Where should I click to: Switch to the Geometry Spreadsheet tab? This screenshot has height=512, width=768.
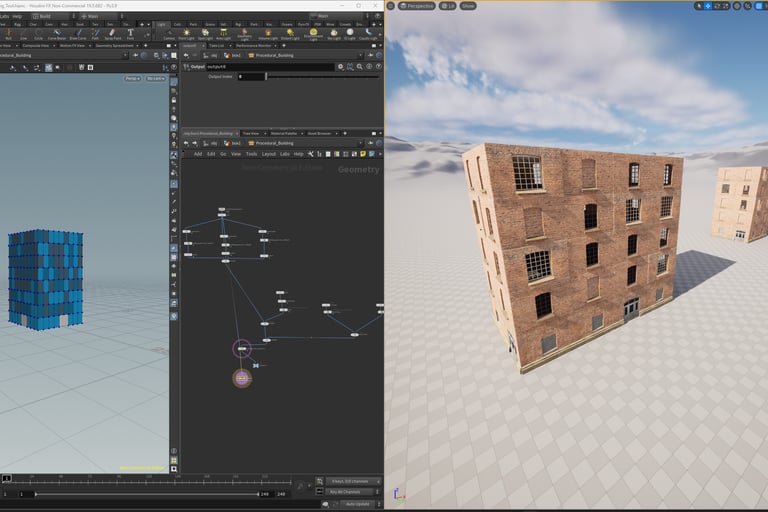click(115, 46)
